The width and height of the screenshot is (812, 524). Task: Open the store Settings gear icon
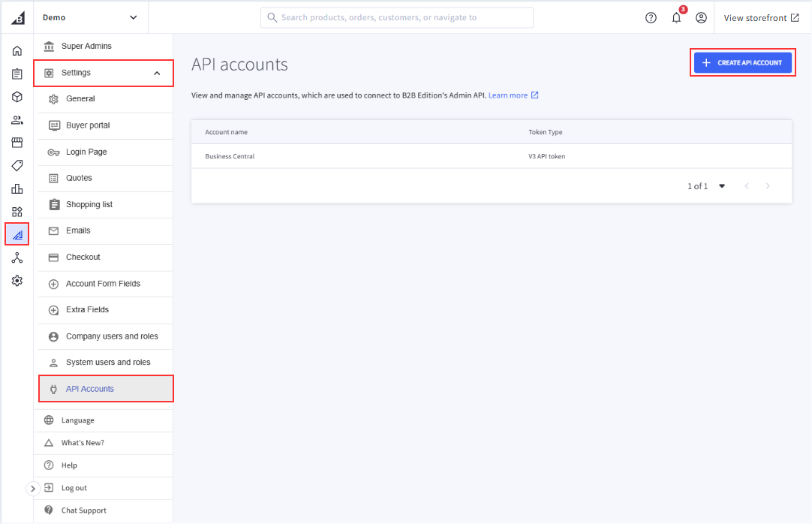click(x=17, y=281)
